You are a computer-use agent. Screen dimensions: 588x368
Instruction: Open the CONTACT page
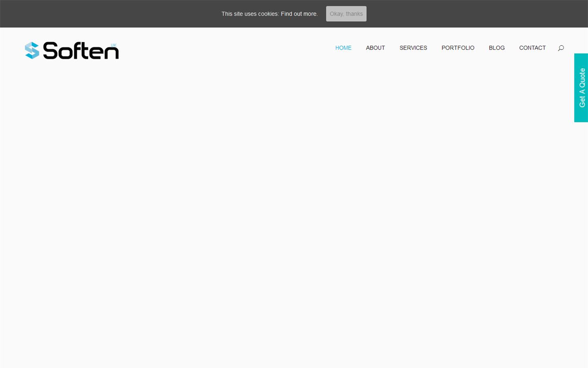532,48
